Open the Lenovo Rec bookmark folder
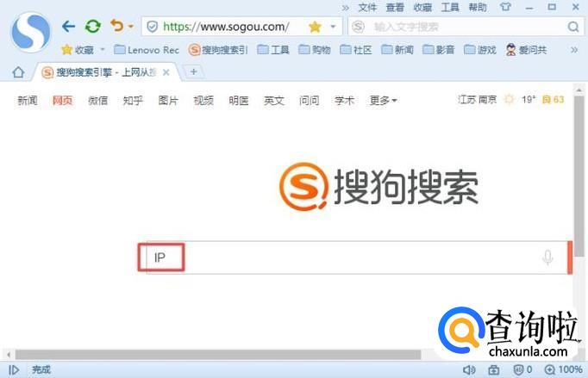Viewport: 588px width, 378px height. tap(147, 50)
